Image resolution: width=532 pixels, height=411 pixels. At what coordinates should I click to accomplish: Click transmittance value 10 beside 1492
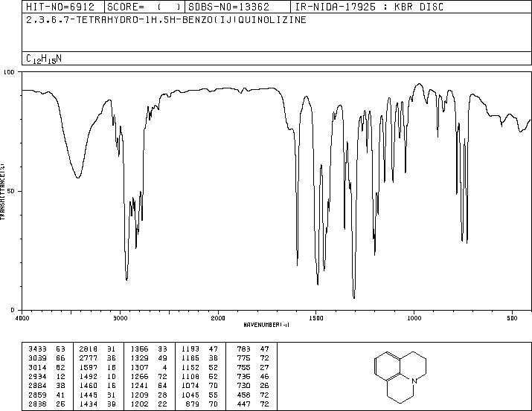click(112, 376)
